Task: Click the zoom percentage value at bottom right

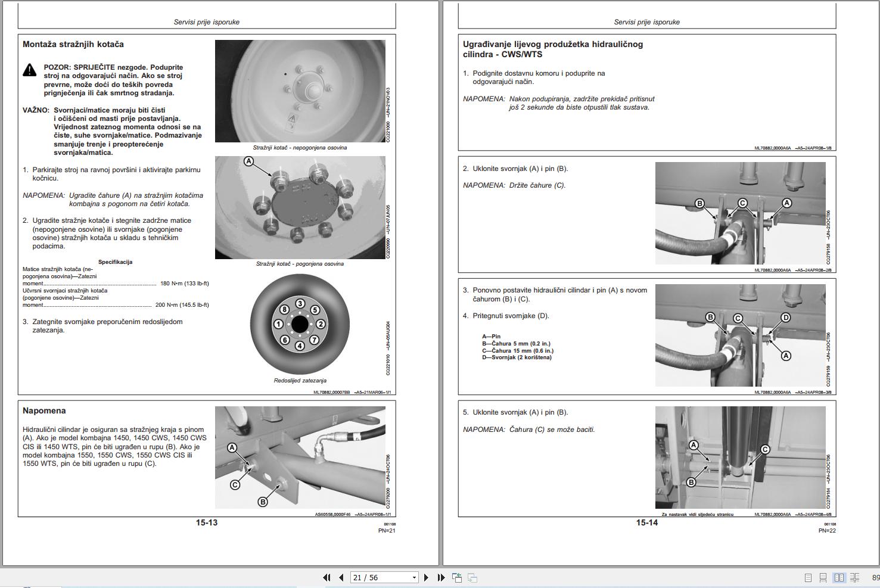Action: pyautogui.click(x=876, y=578)
